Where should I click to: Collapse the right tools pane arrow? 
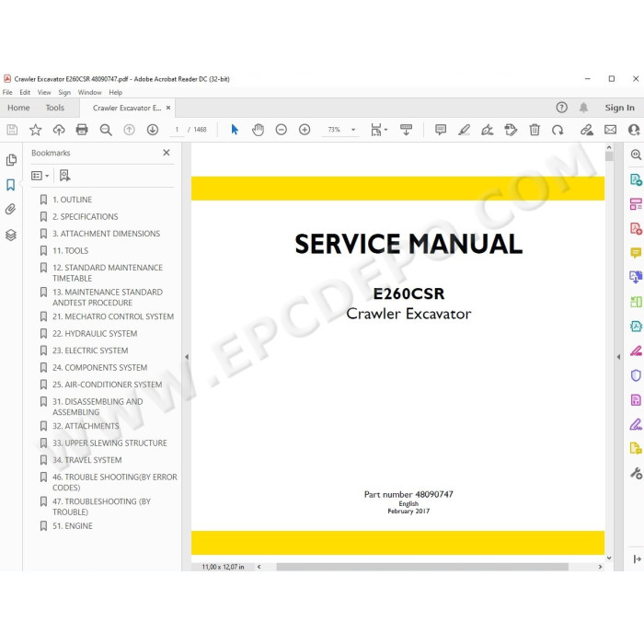pos(618,357)
